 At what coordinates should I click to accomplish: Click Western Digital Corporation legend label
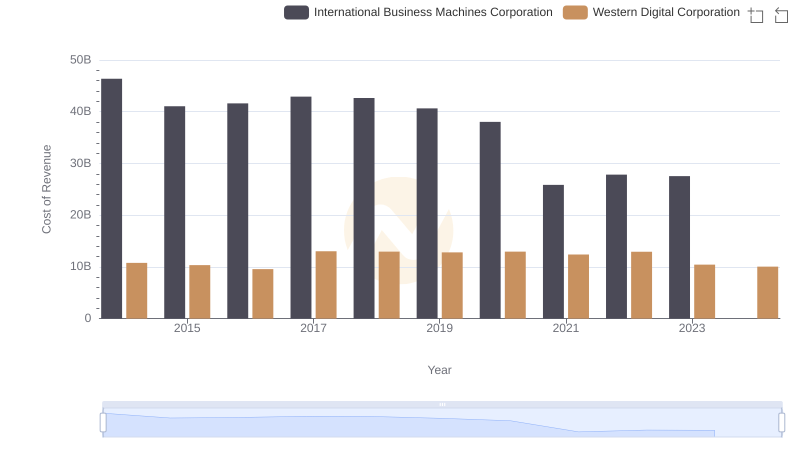(x=666, y=12)
